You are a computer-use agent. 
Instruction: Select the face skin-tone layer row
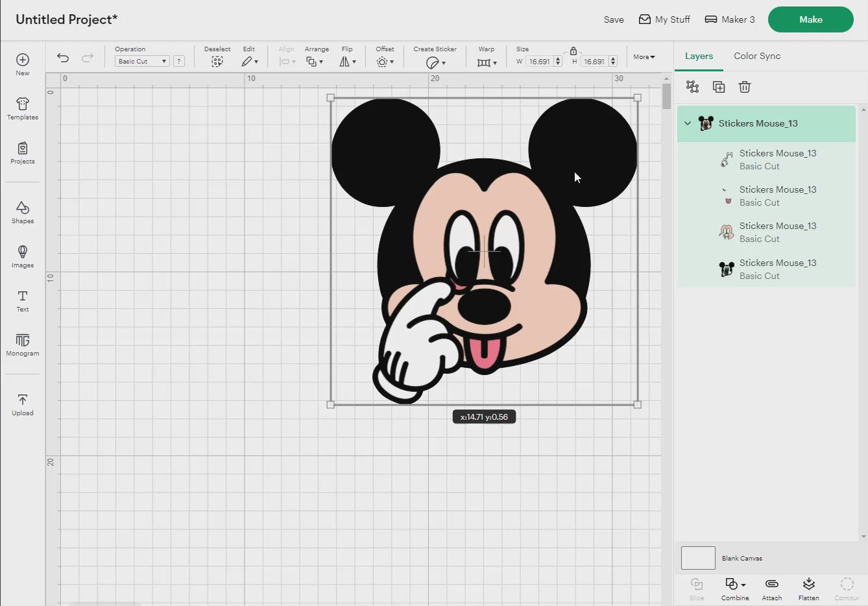click(x=766, y=232)
